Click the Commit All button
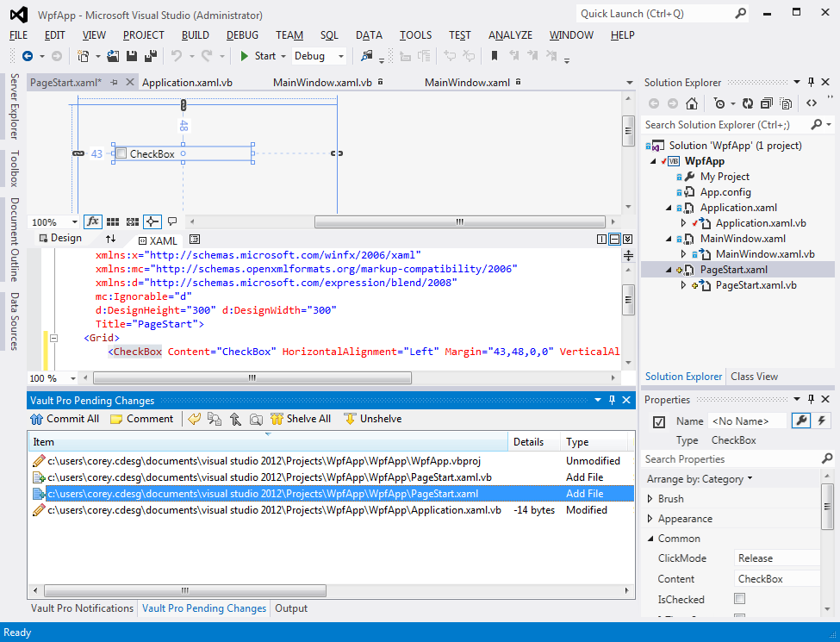Screen dimensions: 840x642 click(x=65, y=419)
